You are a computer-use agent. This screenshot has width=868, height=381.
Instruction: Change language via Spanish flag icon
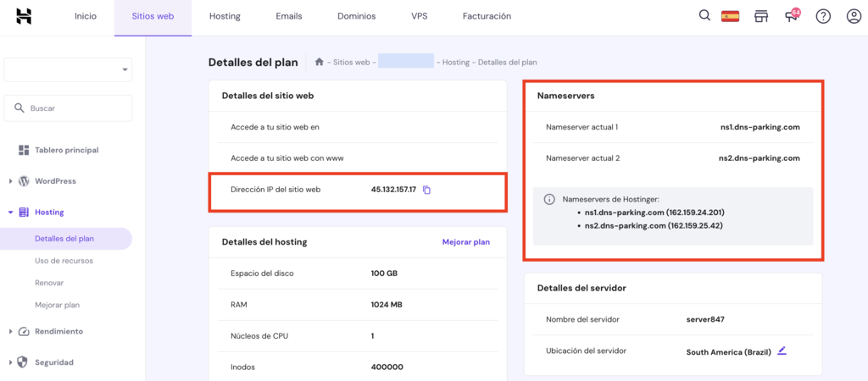point(730,16)
